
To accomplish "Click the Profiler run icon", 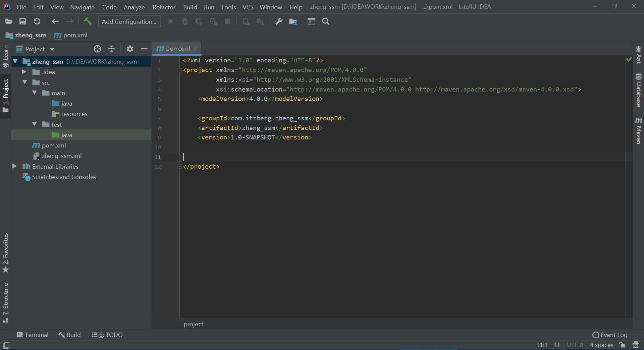I will tap(213, 21).
